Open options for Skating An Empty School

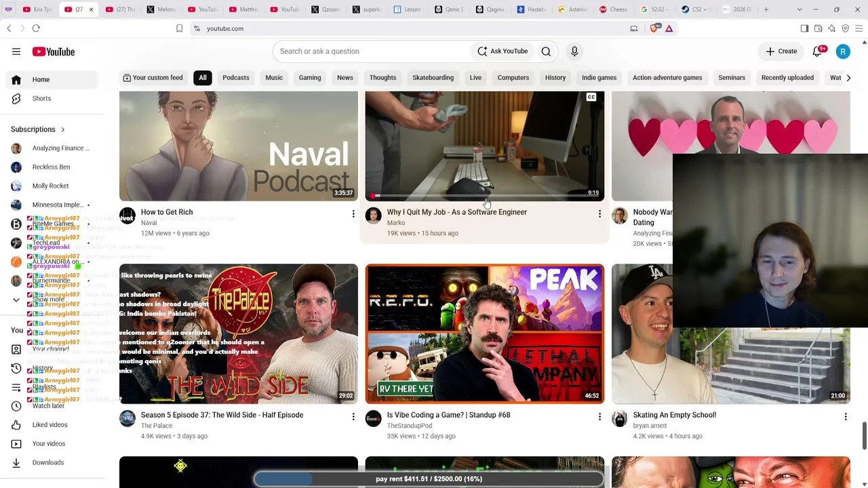click(x=846, y=417)
